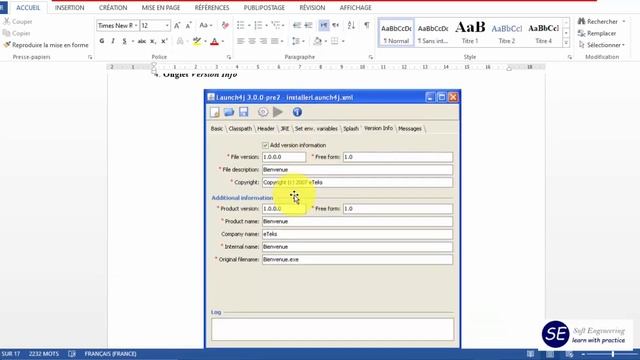Screen dimensions: 640x360
Task: Switch to the INSERTION ribbon tab
Action: 69,8
